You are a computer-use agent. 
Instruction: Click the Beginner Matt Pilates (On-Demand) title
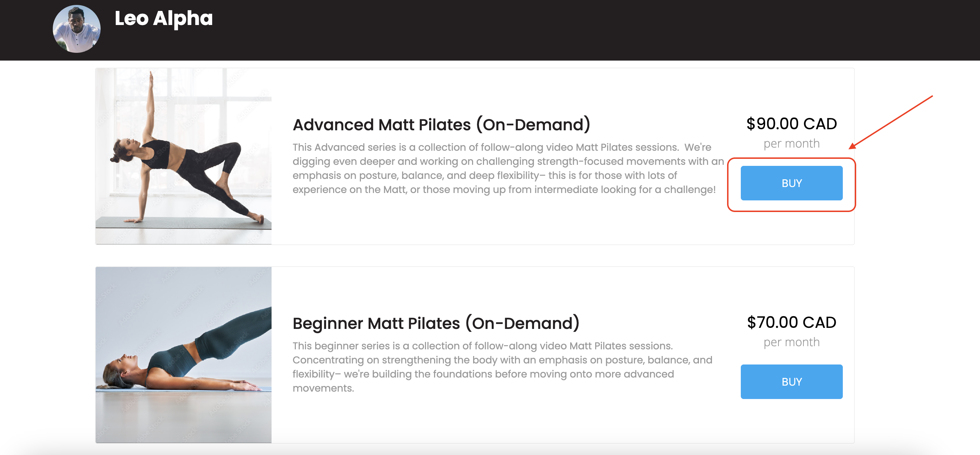click(435, 323)
